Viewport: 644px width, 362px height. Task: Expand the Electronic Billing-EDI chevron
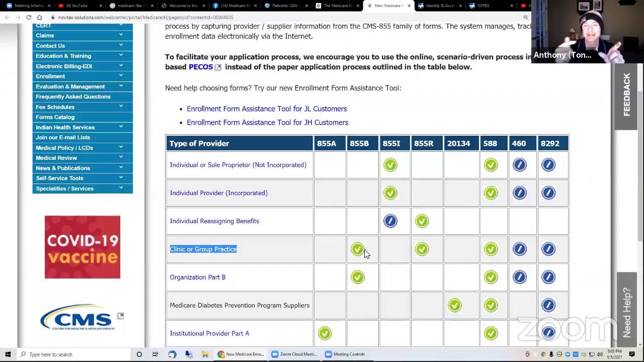[x=121, y=66]
